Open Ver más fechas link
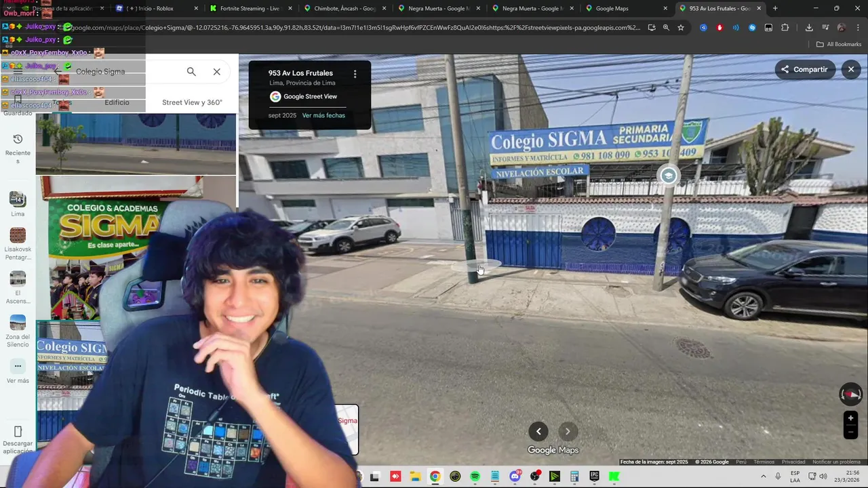868x488 pixels. point(323,115)
